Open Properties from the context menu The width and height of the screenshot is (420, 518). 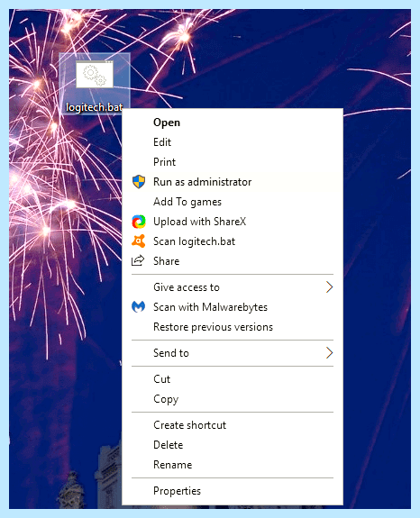(x=177, y=491)
